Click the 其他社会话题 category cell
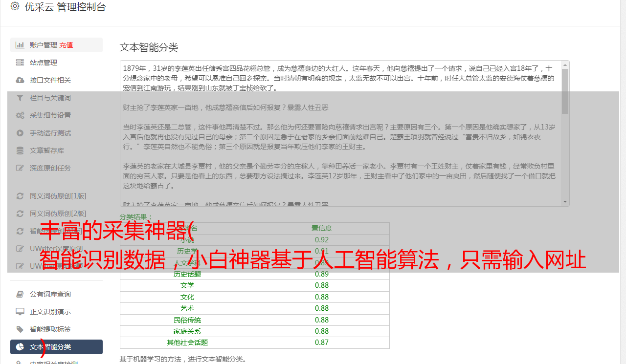The image size is (626, 364). [187, 343]
